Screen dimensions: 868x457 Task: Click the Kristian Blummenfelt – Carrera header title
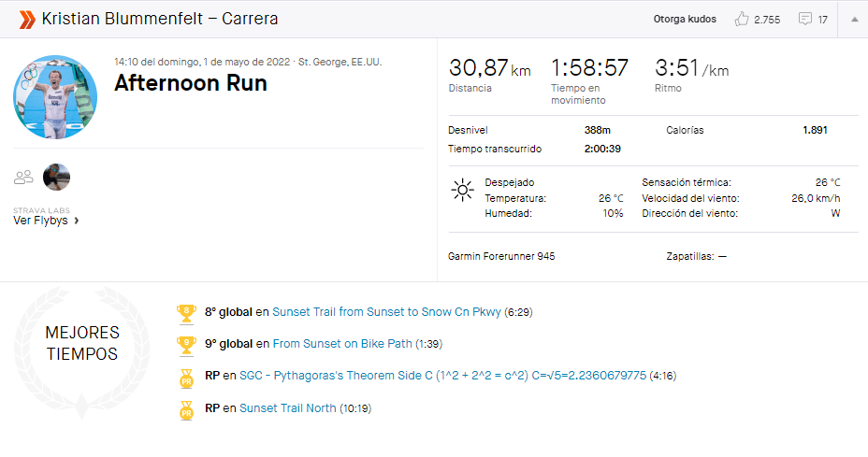tap(160, 19)
